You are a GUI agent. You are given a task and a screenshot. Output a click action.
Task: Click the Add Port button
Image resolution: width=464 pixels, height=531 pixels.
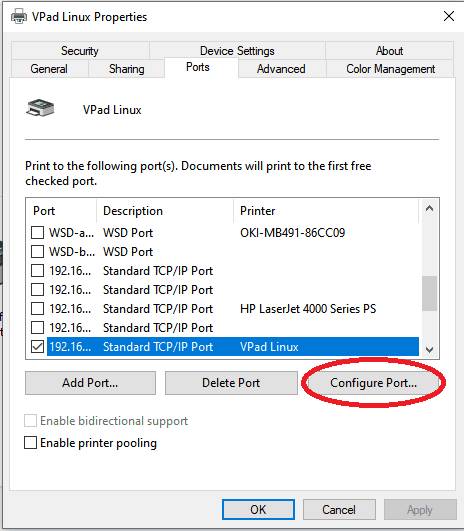tap(90, 383)
